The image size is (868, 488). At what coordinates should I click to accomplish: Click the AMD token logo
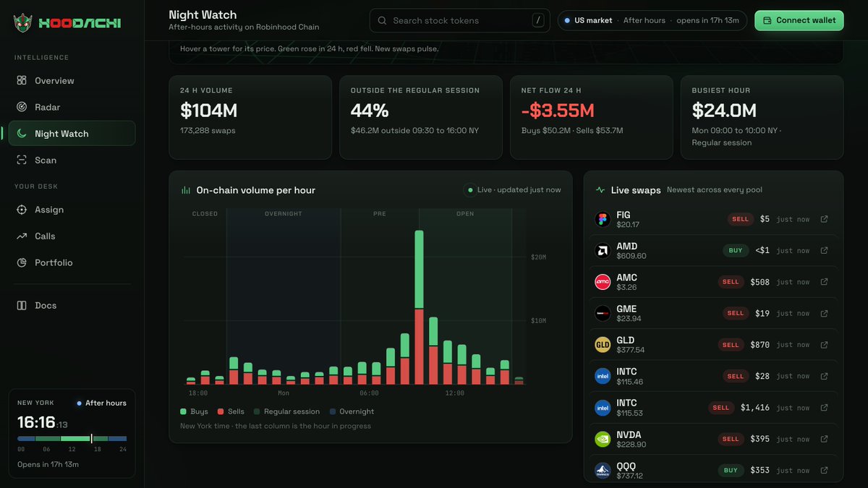pos(603,251)
